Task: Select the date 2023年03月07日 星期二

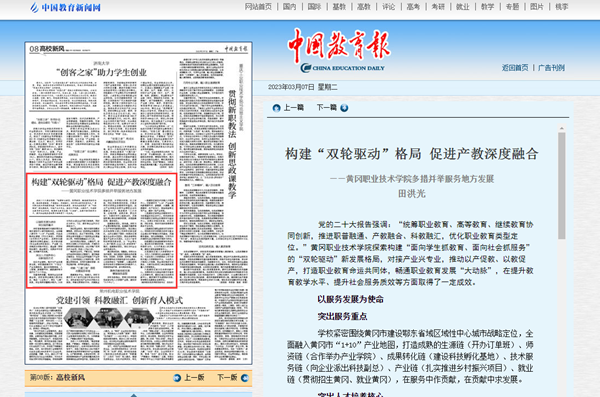Action: (x=303, y=87)
